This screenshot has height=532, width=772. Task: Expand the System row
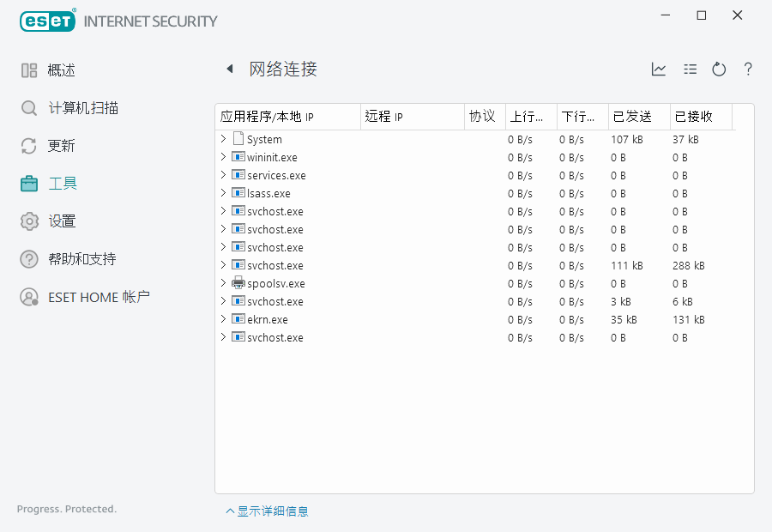pyautogui.click(x=223, y=139)
